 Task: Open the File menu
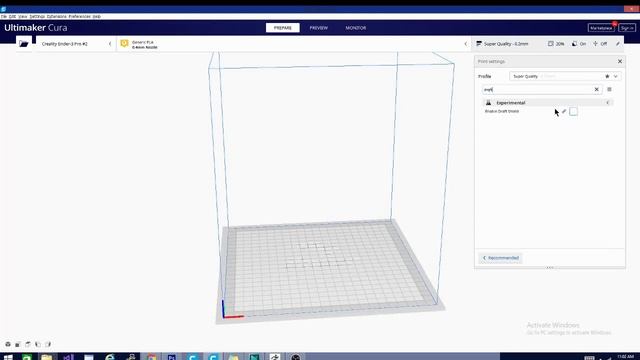[4, 16]
